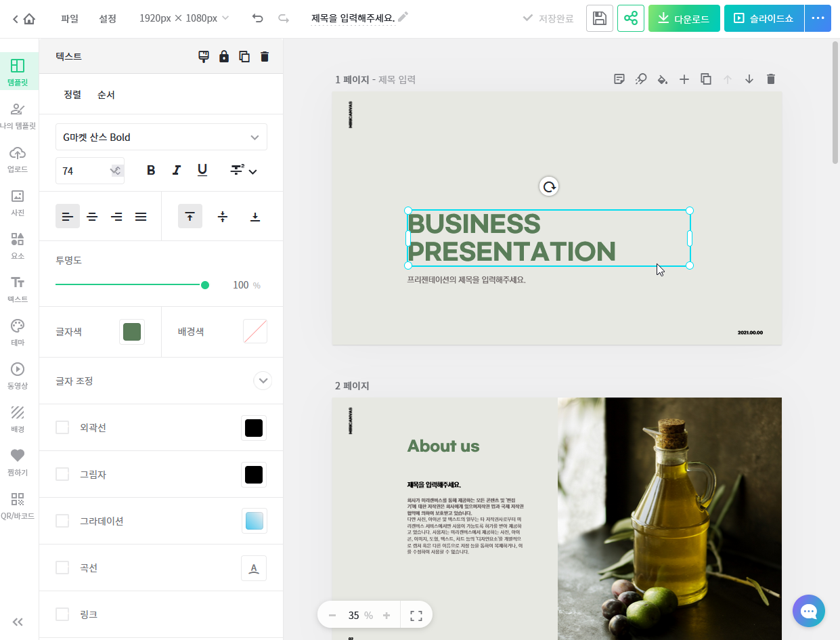
Task: Select page 2 About us slide
Action: tap(556, 518)
